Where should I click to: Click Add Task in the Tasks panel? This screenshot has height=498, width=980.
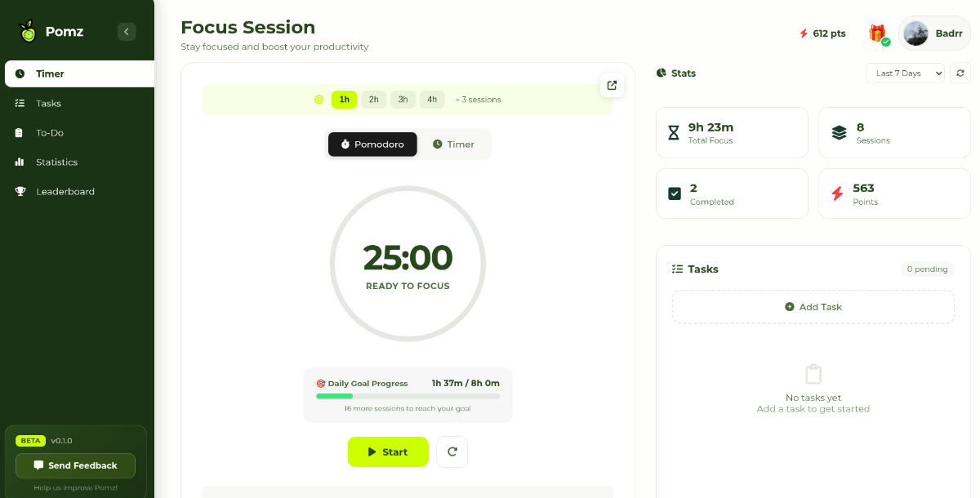click(813, 307)
